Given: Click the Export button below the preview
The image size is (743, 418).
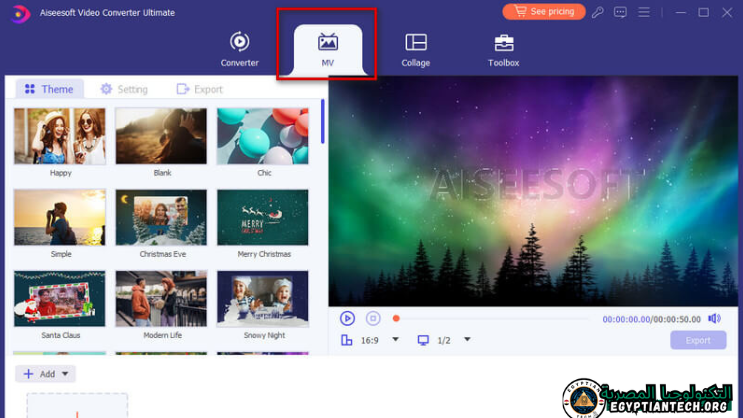Looking at the screenshot, I should click(x=698, y=340).
